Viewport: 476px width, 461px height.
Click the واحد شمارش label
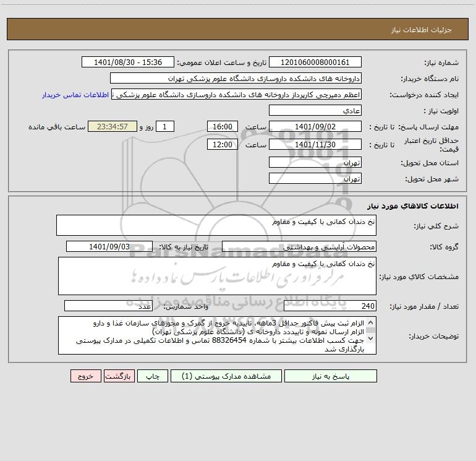pos(186,306)
